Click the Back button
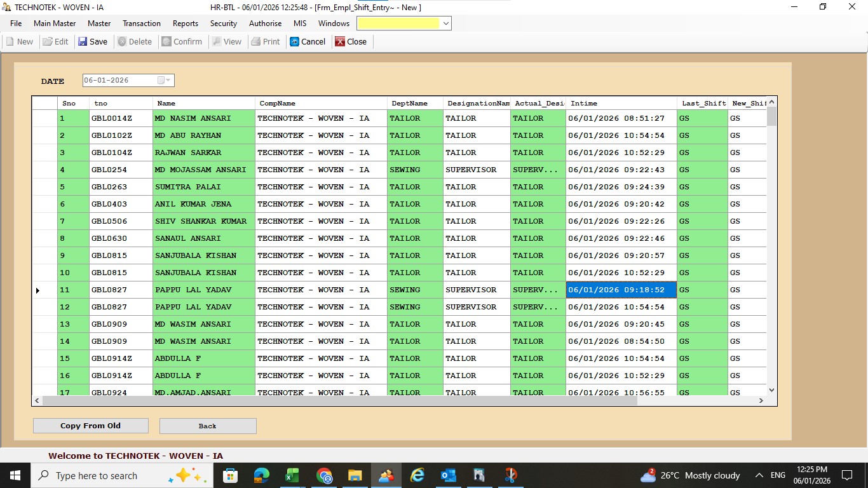Viewport: 868px width, 488px height. (x=208, y=426)
